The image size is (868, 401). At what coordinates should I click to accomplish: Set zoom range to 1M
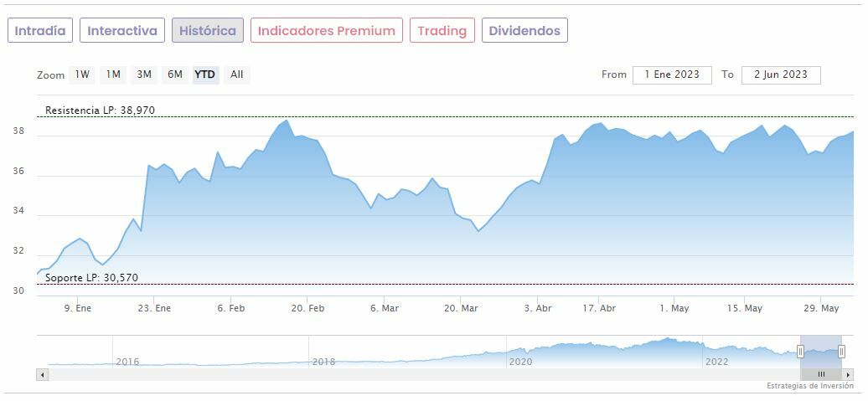click(113, 75)
